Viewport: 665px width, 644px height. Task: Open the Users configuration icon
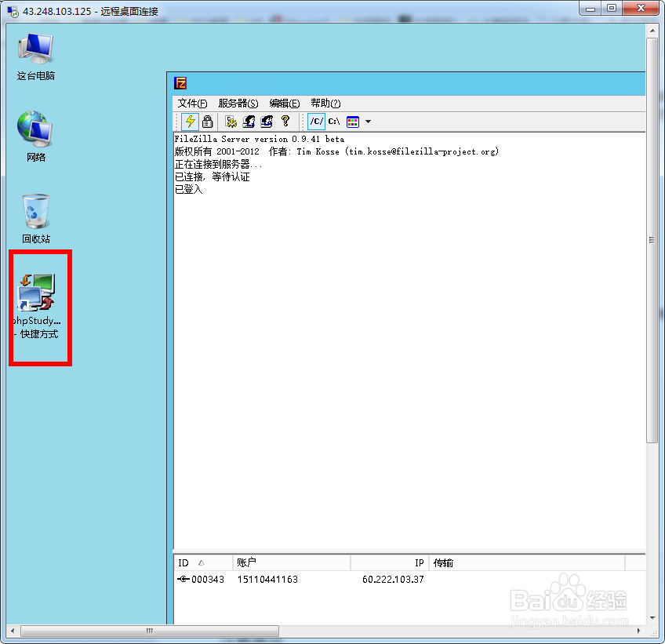(x=249, y=122)
